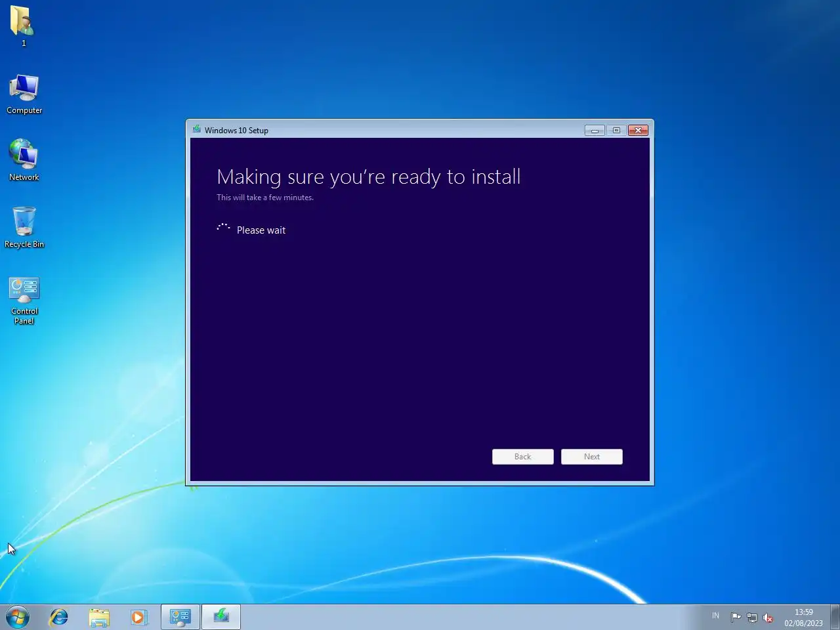The image size is (840, 630).
Task: Switch to Control Panel taskbar window
Action: click(180, 617)
